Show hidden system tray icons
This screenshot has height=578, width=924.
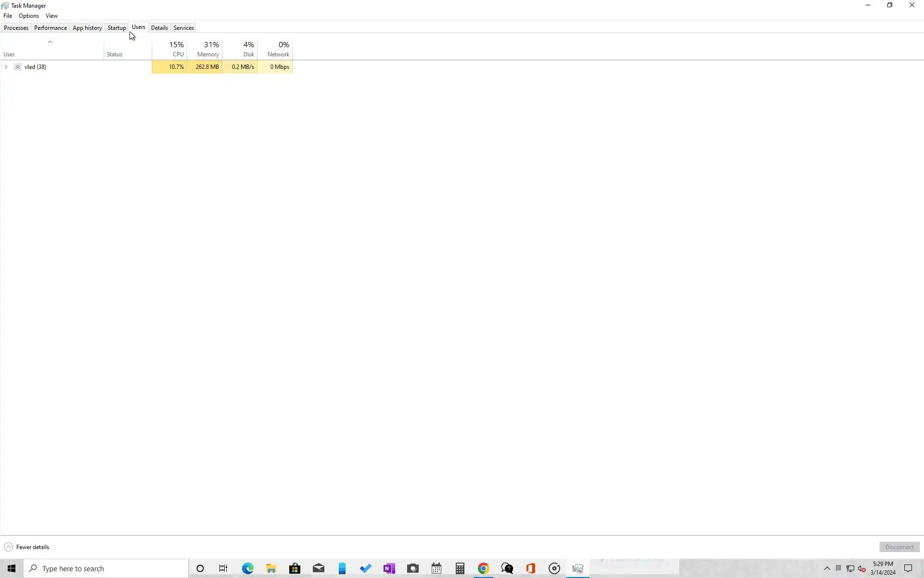coord(827,568)
